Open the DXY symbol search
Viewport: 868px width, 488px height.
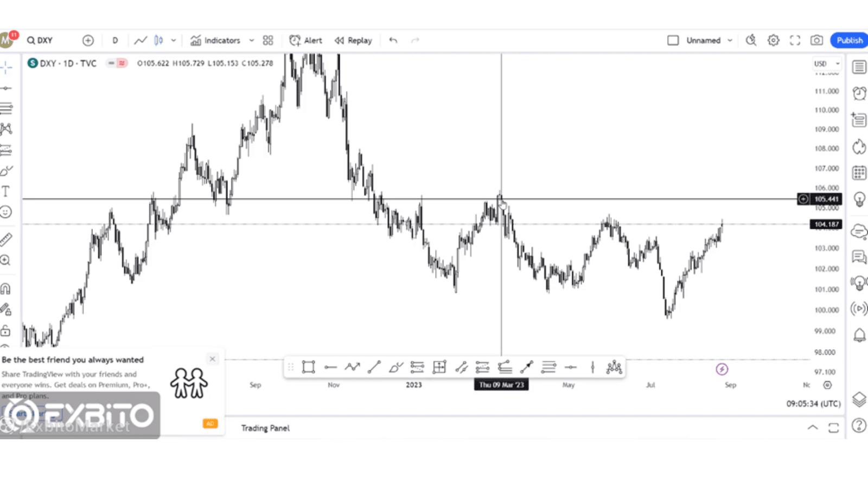pyautogui.click(x=40, y=41)
